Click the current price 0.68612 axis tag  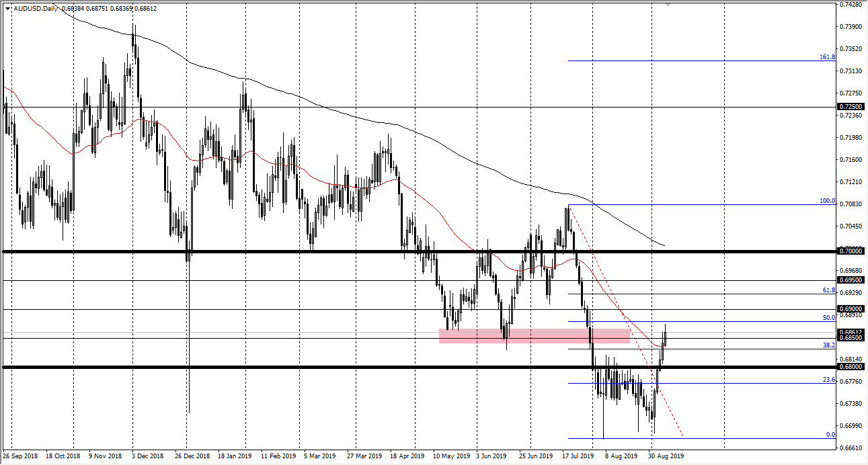[x=850, y=332]
